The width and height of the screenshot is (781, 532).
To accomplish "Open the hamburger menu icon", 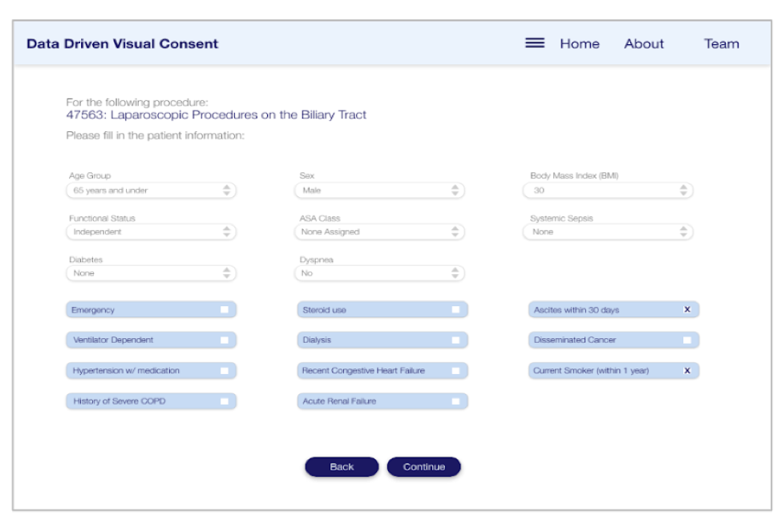I will [x=535, y=43].
